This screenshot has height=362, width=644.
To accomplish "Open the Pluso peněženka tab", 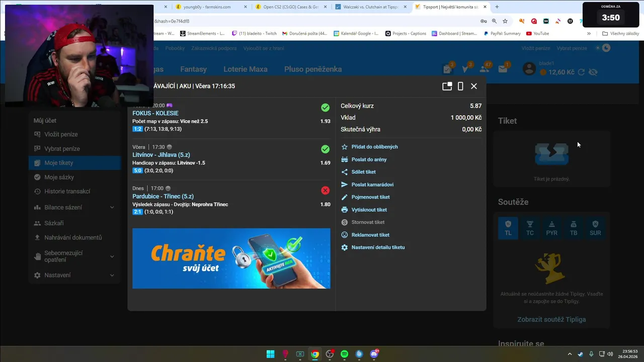I will (x=313, y=69).
